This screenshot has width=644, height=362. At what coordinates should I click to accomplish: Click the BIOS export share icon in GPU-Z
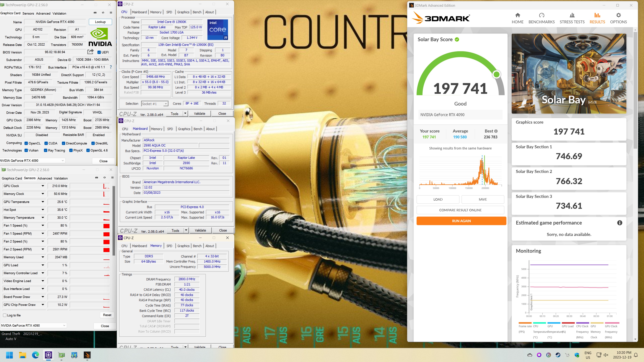91,52
